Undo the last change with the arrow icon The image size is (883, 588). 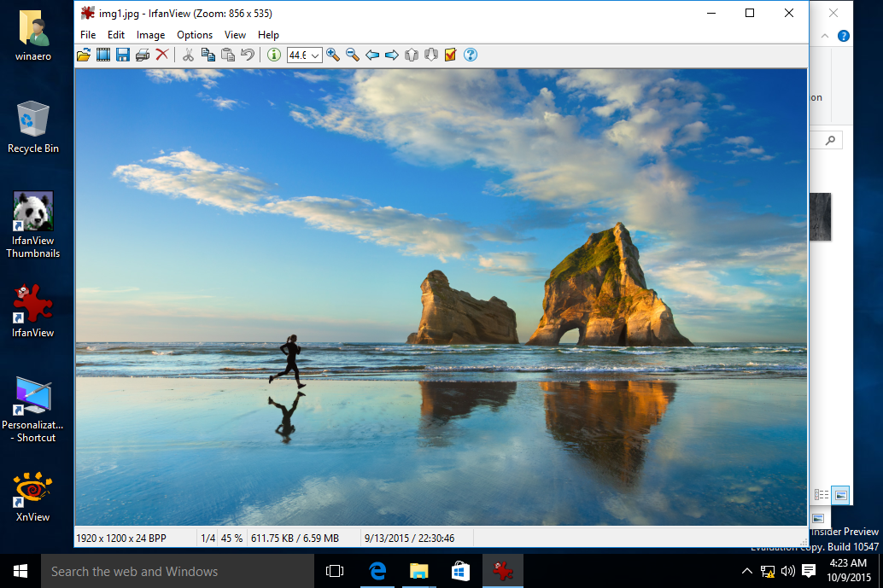248,55
